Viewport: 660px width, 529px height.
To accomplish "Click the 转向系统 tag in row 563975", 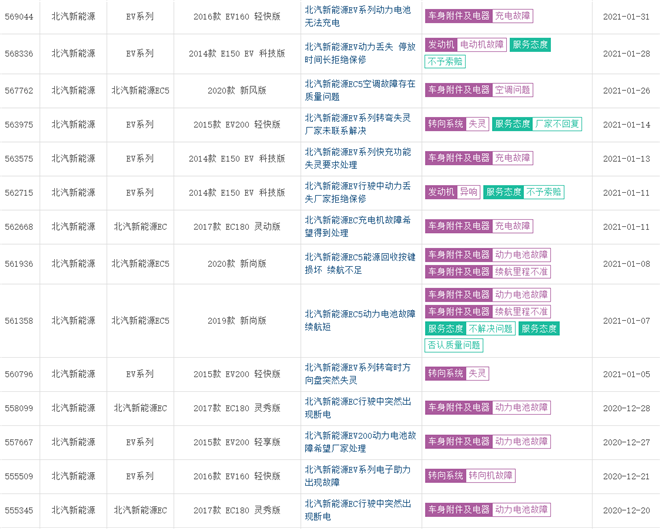I will tap(445, 124).
